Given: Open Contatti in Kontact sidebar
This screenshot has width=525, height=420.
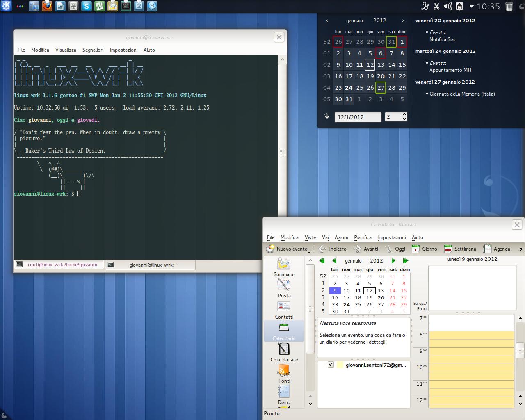Looking at the screenshot, I should click(x=284, y=310).
